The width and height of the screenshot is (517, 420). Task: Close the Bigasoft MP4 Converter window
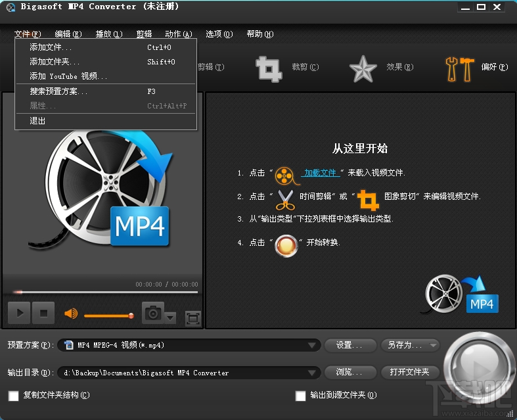497,7
